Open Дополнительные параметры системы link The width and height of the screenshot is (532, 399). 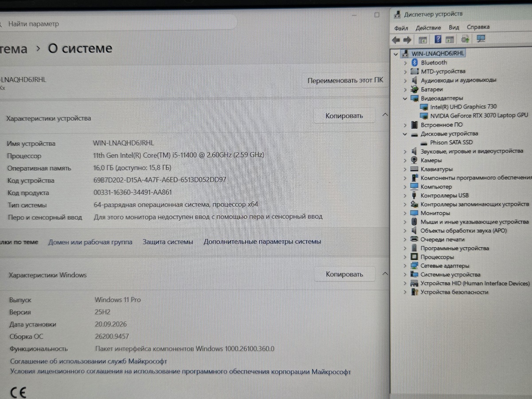[262, 242]
